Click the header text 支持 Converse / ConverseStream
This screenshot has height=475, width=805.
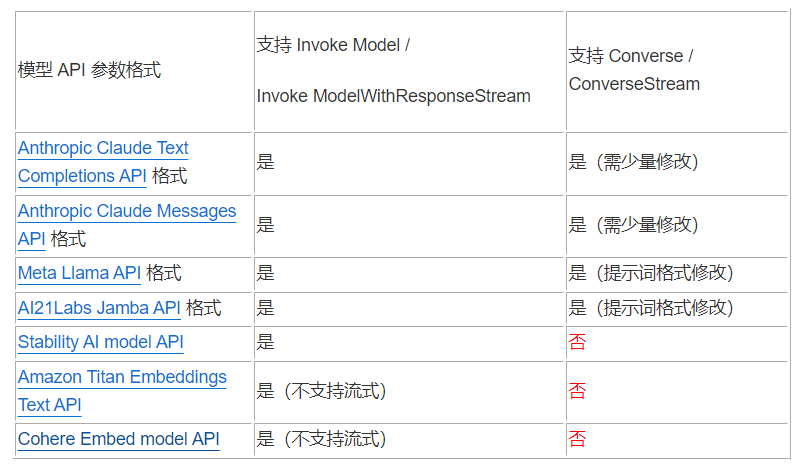(634, 70)
